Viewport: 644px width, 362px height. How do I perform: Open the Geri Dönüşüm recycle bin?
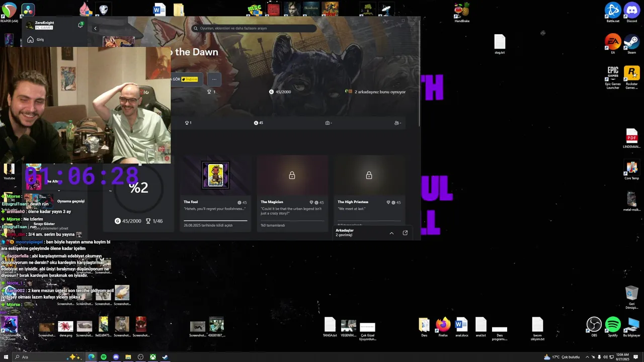click(x=631, y=297)
